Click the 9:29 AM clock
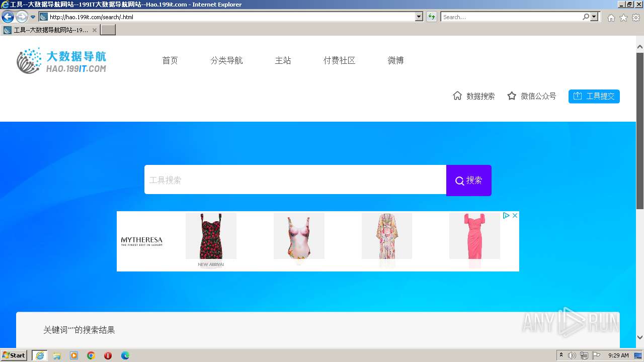The height and width of the screenshot is (362, 644). [x=618, y=355]
